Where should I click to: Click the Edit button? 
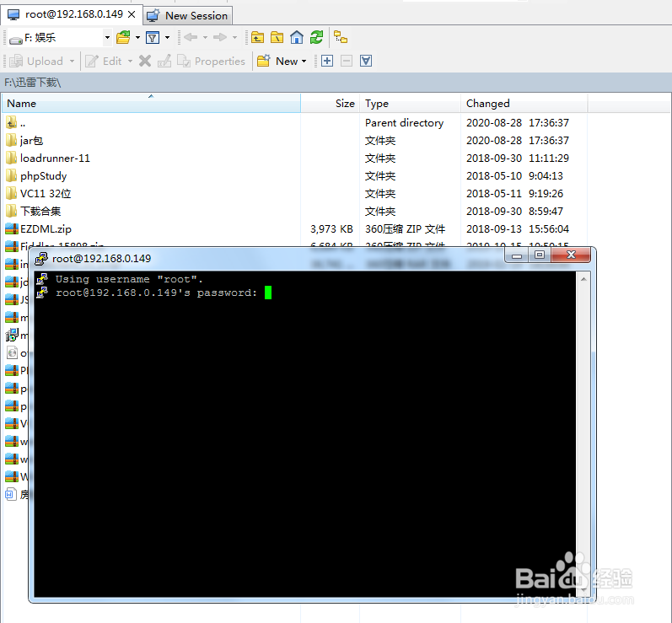point(103,62)
